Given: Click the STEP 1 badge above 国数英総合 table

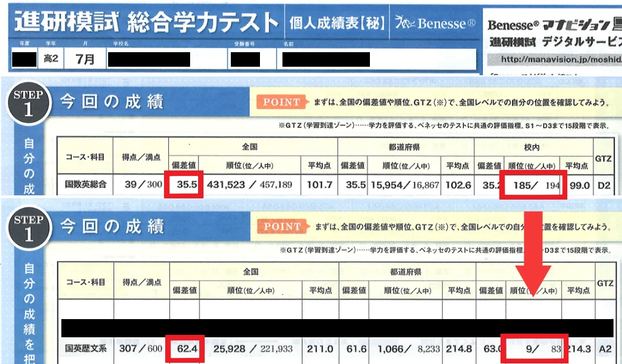Looking at the screenshot, I should [28, 102].
